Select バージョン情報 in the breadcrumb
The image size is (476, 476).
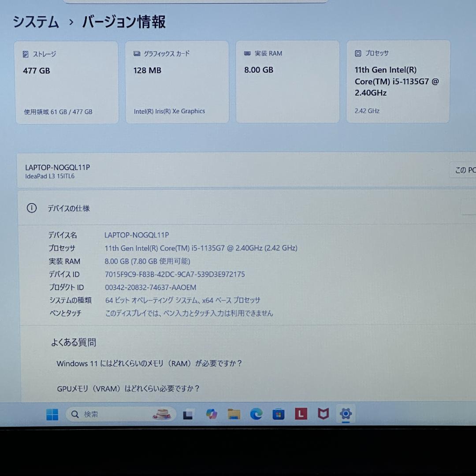[123, 22]
